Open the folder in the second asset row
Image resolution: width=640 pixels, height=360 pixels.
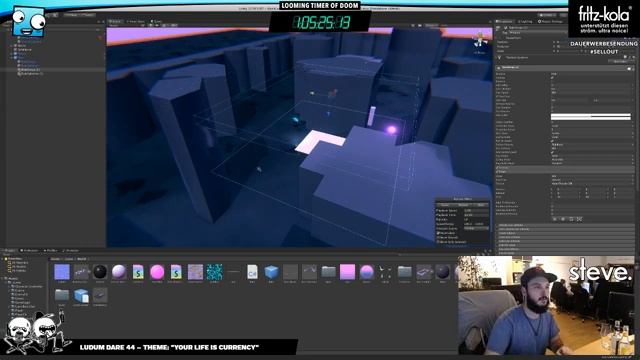coord(62,295)
